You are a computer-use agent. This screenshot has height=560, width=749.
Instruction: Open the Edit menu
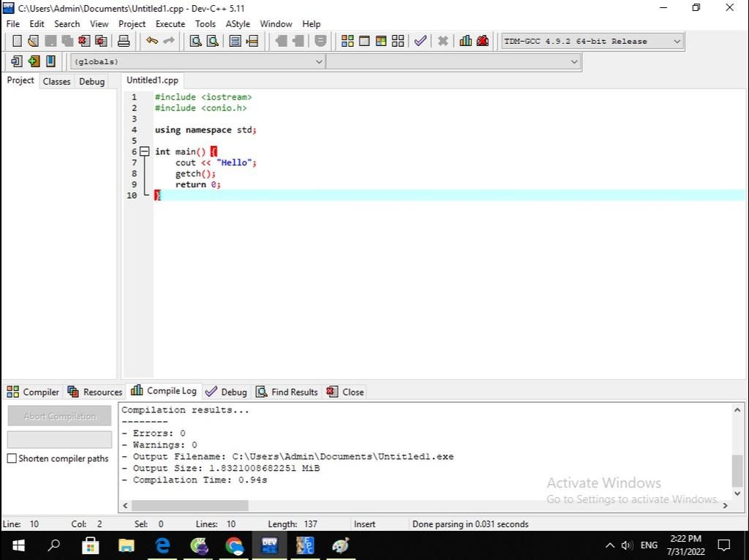coord(37,24)
